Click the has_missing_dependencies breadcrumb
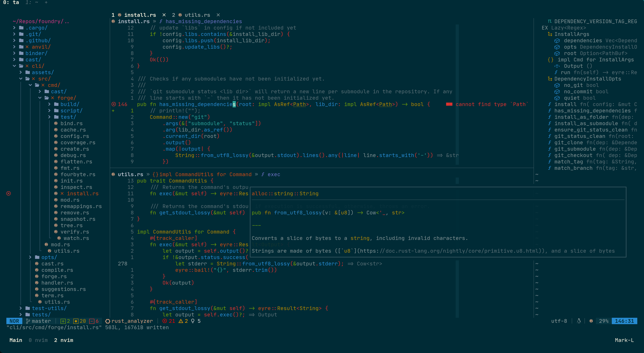644x353 pixels. [x=203, y=21]
